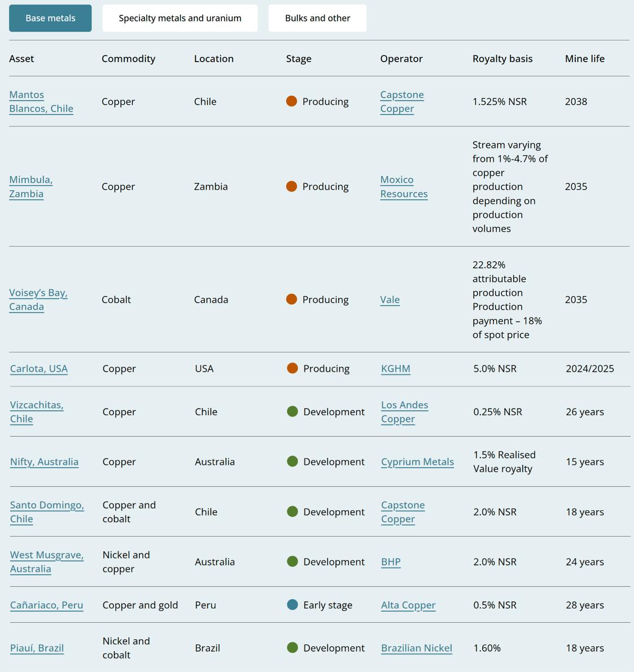Click the Cyprium Metals operator link
634x672 pixels.
417,462
